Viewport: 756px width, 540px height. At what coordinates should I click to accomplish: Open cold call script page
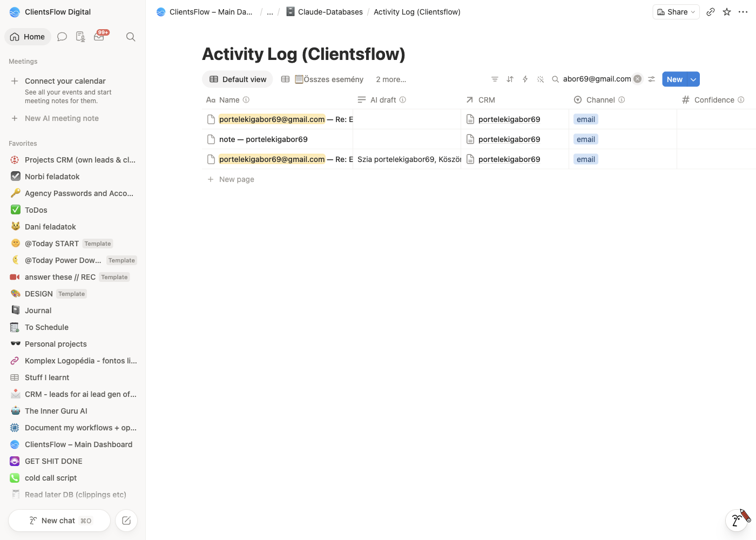[x=73, y=478]
